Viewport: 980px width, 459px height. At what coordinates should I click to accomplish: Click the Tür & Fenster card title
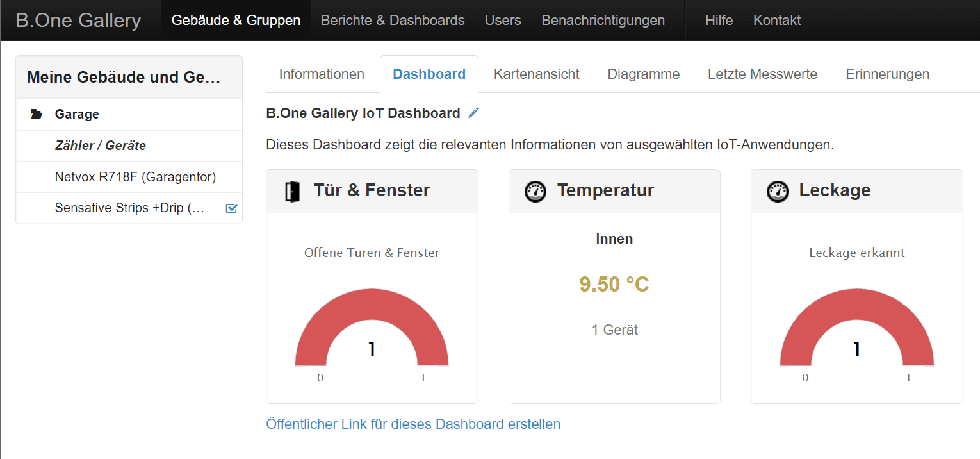[372, 190]
